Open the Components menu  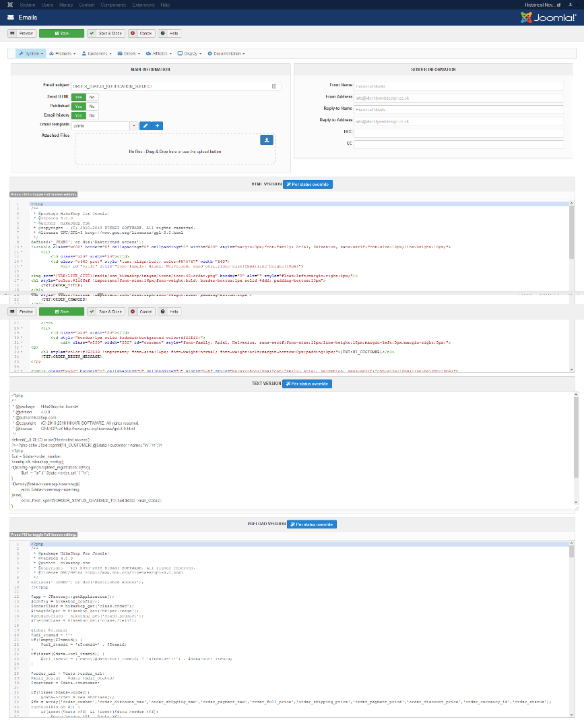pos(113,5)
